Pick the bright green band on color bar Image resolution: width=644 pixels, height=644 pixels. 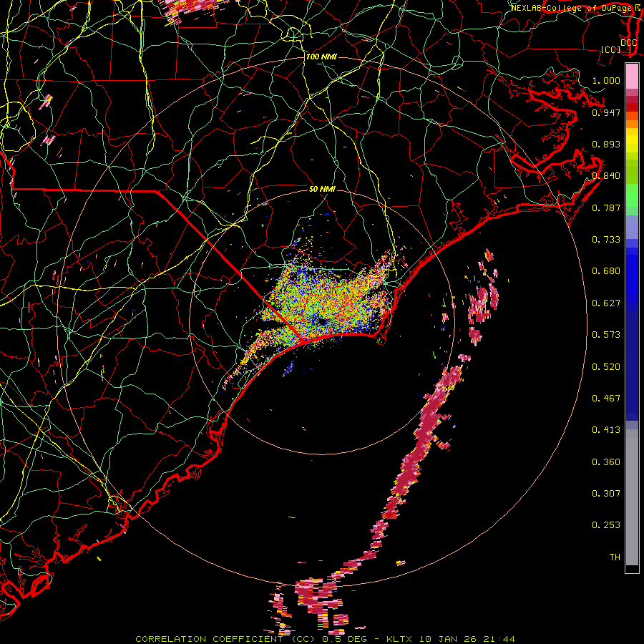[632, 195]
